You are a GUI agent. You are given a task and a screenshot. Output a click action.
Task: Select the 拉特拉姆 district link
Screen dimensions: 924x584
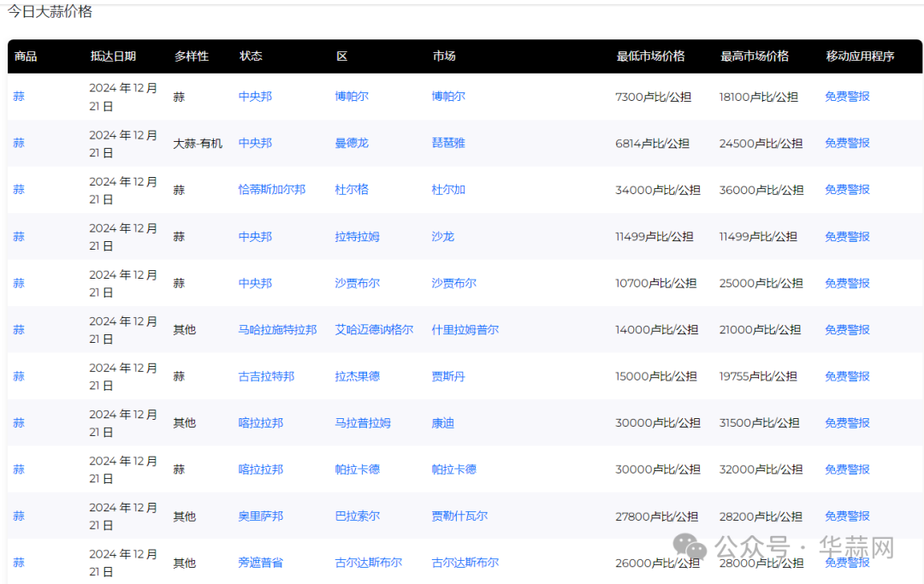point(357,237)
